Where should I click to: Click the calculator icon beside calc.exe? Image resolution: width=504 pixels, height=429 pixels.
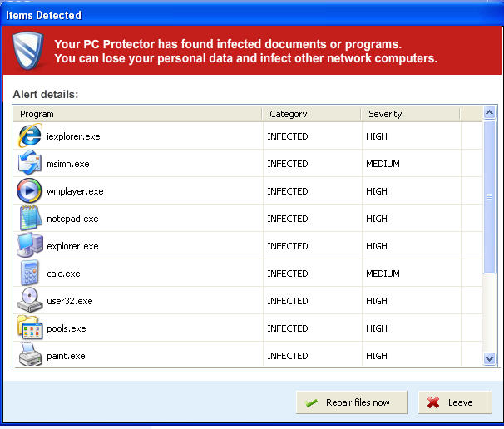[30, 274]
